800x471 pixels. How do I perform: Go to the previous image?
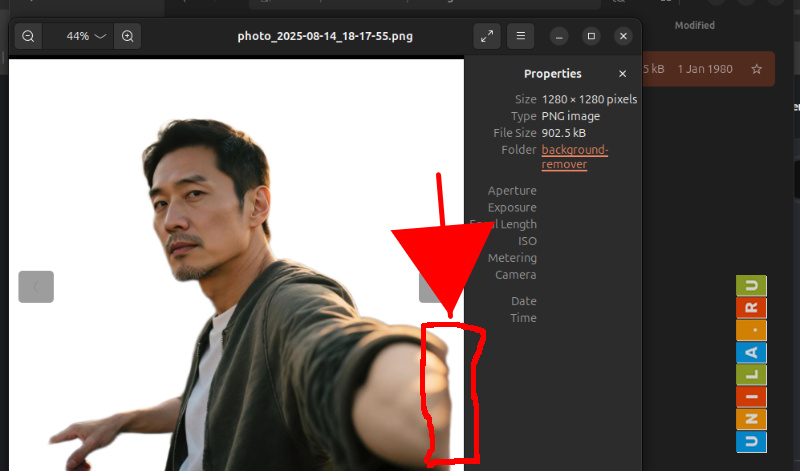click(36, 287)
